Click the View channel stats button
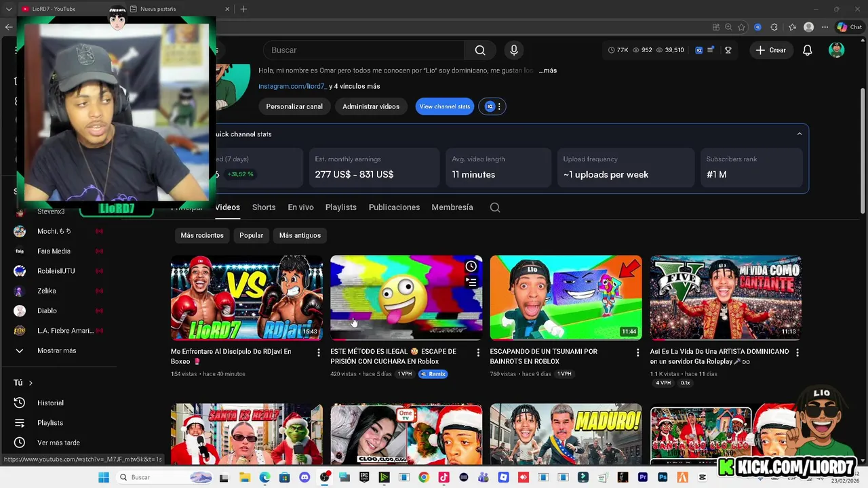This screenshot has width=868, height=488. [x=445, y=106]
